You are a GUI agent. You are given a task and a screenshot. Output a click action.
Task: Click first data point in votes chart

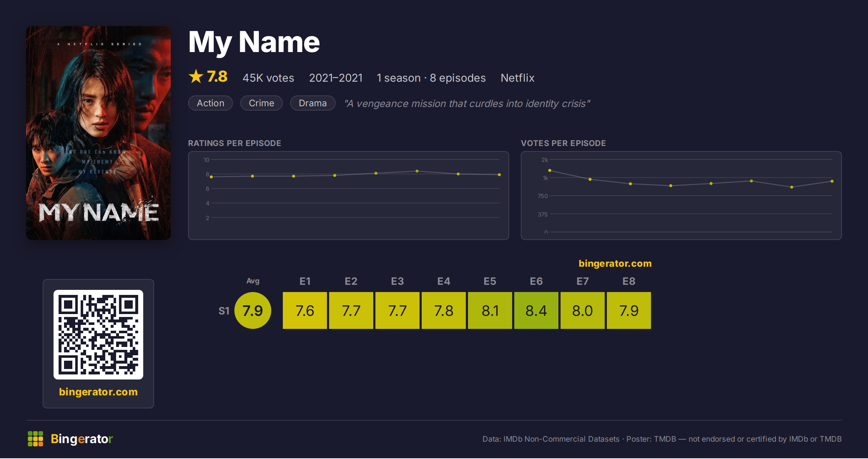(x=550, y=170)
